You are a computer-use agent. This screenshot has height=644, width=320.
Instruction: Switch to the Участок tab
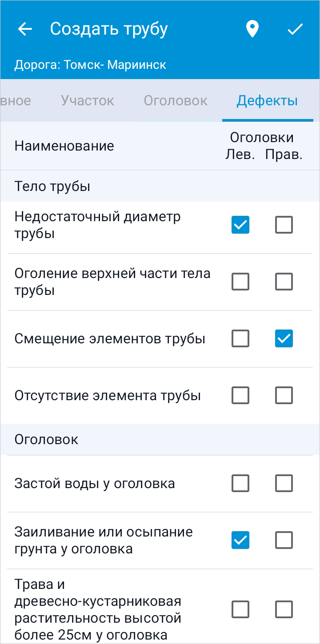[x=88, y=100]
